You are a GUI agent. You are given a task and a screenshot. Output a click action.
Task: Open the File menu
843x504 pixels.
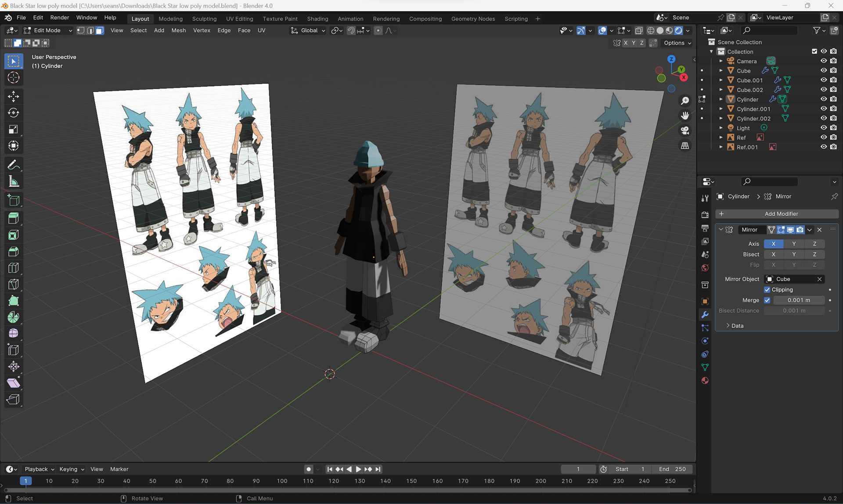(21, 18)
